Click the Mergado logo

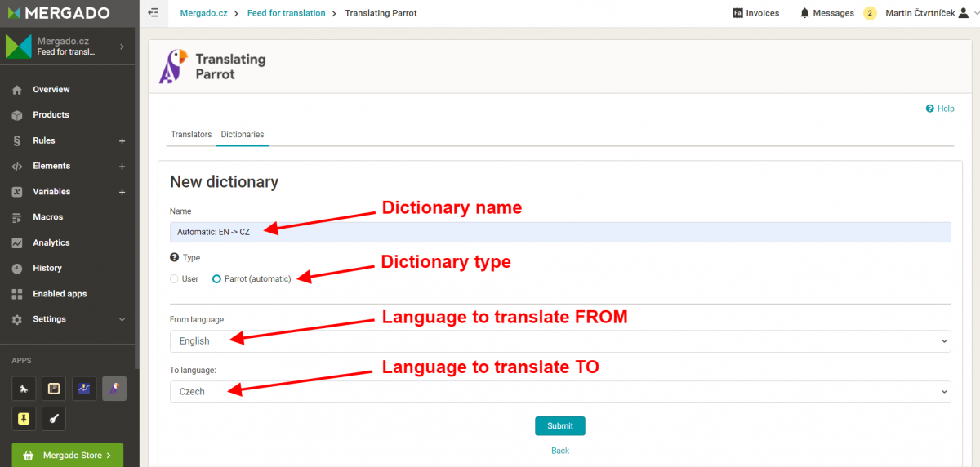[57, 13]
